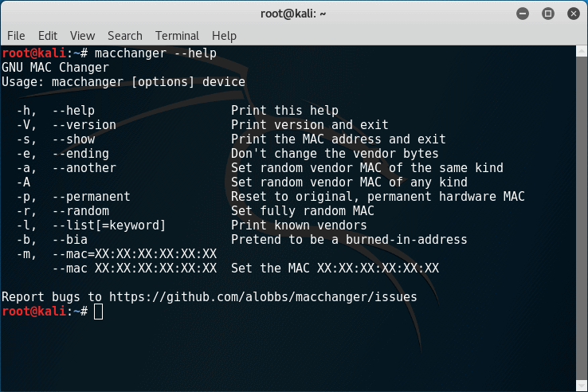Open the Edit menu
Viewport: 588px width, 392px height.
[x=48, y=36]
